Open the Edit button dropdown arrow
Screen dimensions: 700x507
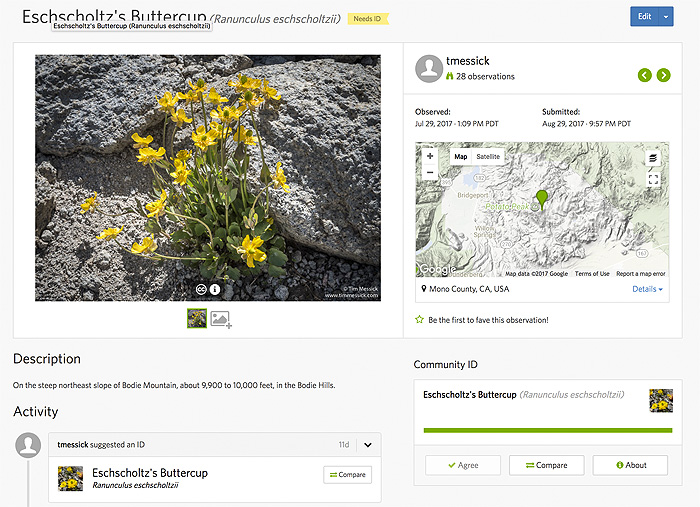point(666,17)
